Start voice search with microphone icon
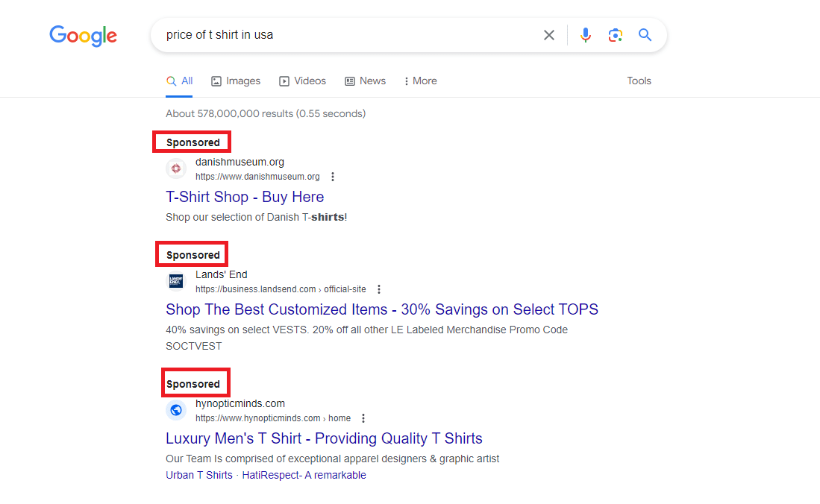The height and width of the screenshot is (504, 820). 586,35
